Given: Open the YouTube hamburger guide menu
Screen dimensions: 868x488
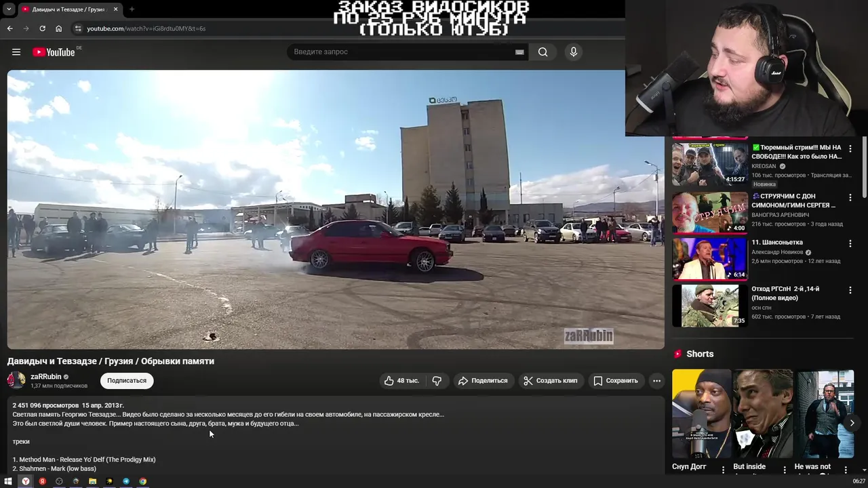Looking at the screenshot, I should (16, 52).
